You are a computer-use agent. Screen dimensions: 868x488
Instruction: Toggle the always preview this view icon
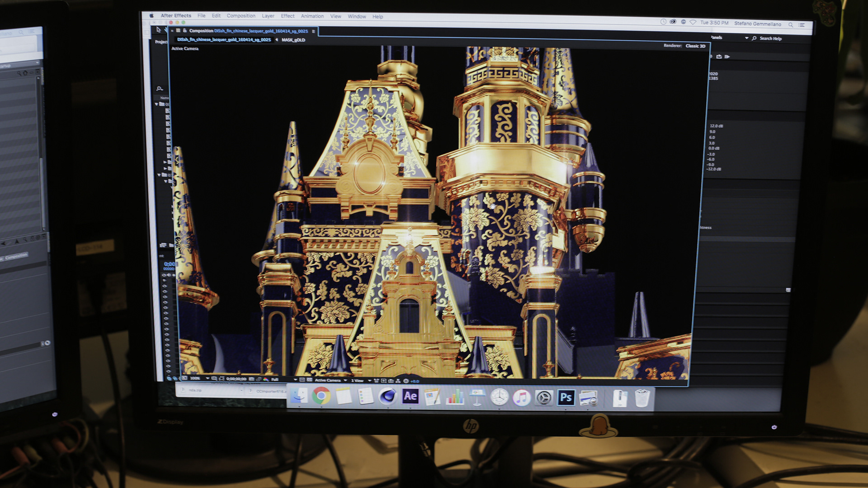pyautogui.click(x=184, y=378)
